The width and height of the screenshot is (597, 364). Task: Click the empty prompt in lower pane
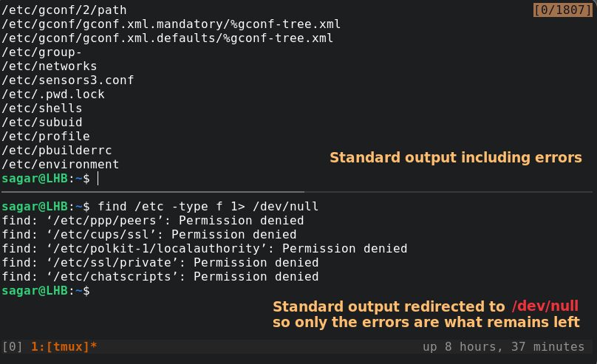(94, 291)
